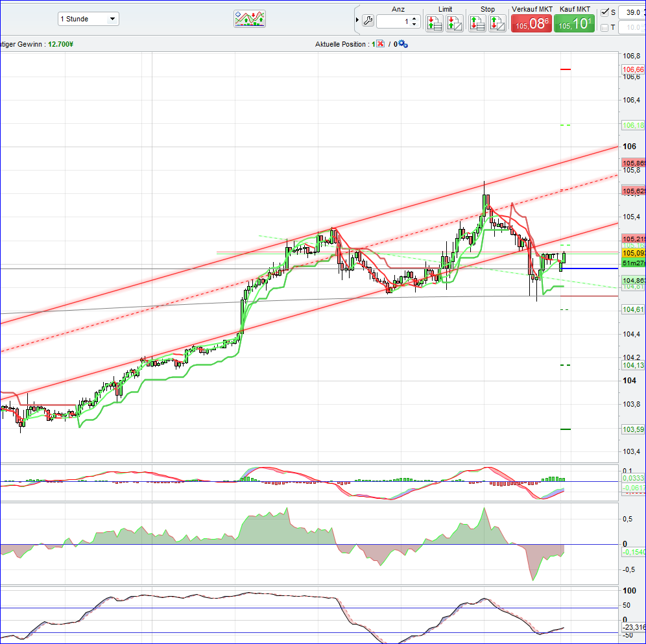
Task: Expand the order panel with the left arrow
Action: (x=356, y=19)
